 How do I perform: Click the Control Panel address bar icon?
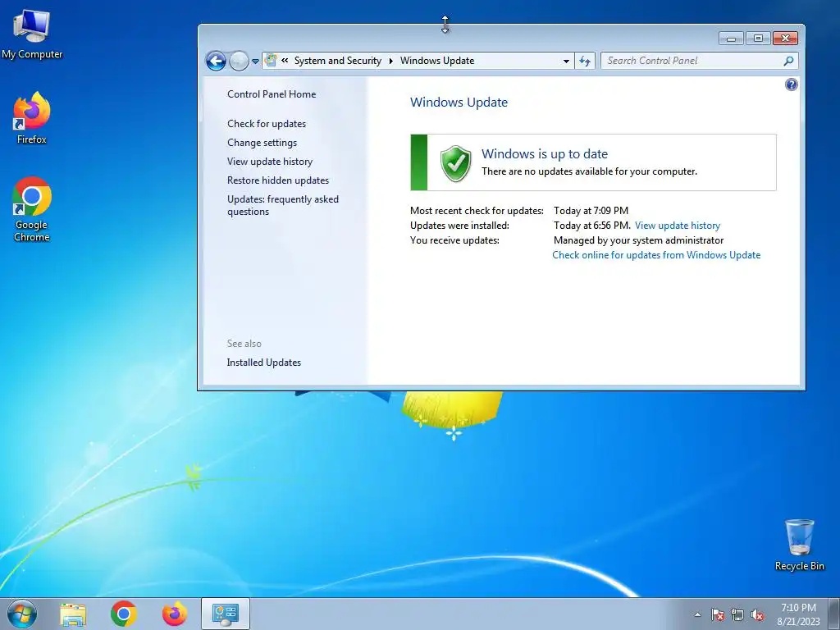click(x=271, y=61)
